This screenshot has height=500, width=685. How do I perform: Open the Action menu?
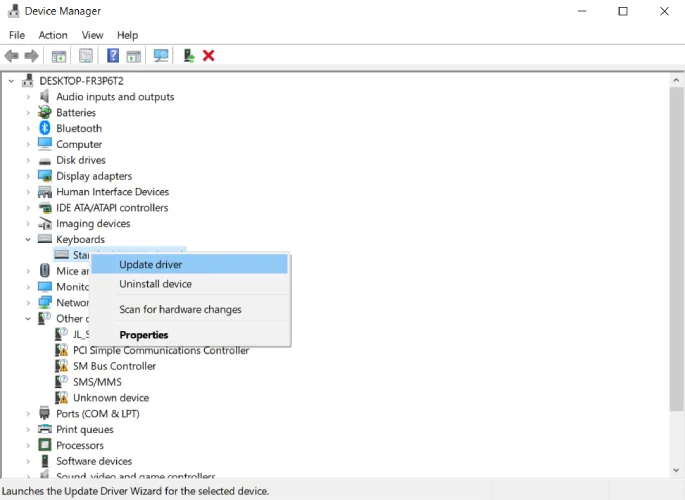point(53,35)
